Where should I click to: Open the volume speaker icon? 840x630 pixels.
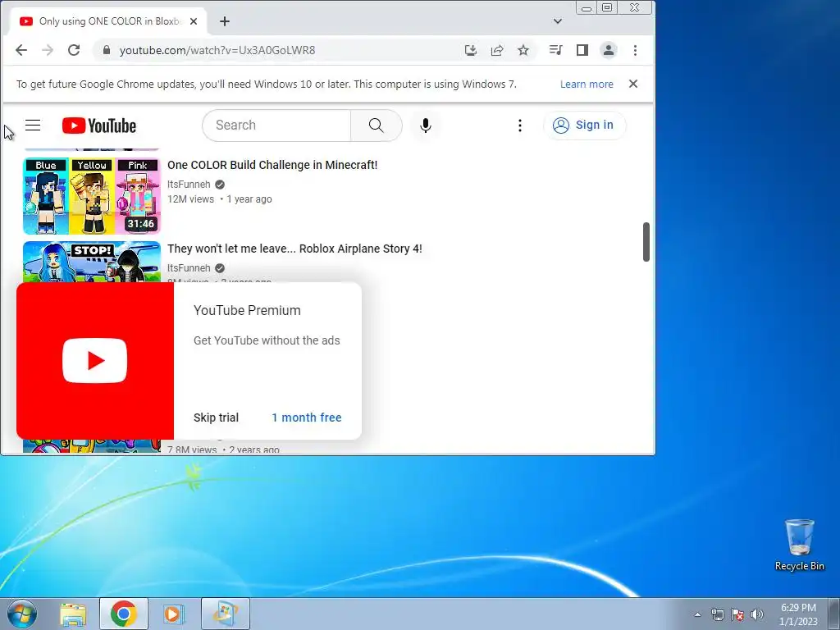[x=757, y=614]
